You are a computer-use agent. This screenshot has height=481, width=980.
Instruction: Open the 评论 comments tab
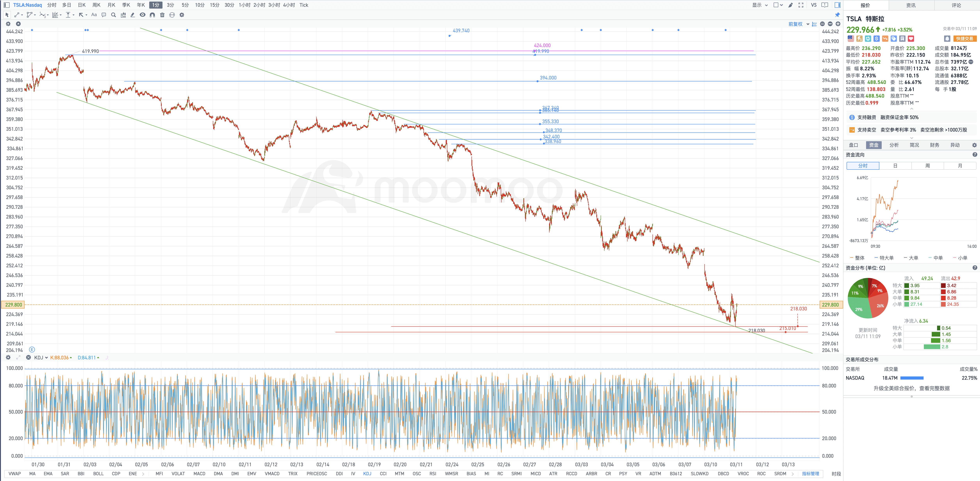(x=956, y=5)
